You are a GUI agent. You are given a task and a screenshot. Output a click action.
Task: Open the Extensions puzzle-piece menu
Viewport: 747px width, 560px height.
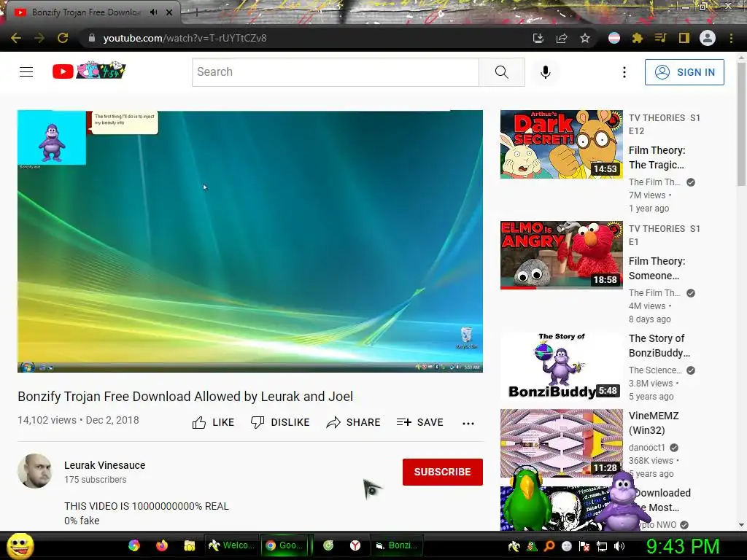point(638,38)
